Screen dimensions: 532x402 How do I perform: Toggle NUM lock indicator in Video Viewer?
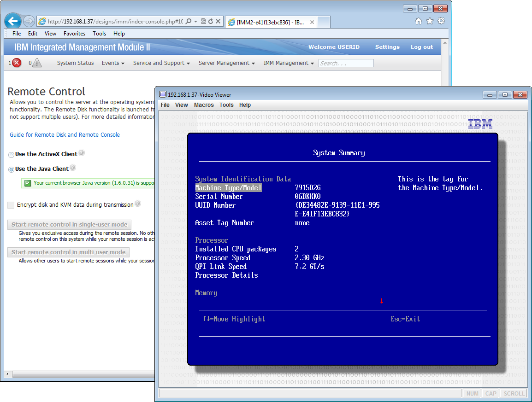(472, 394)
